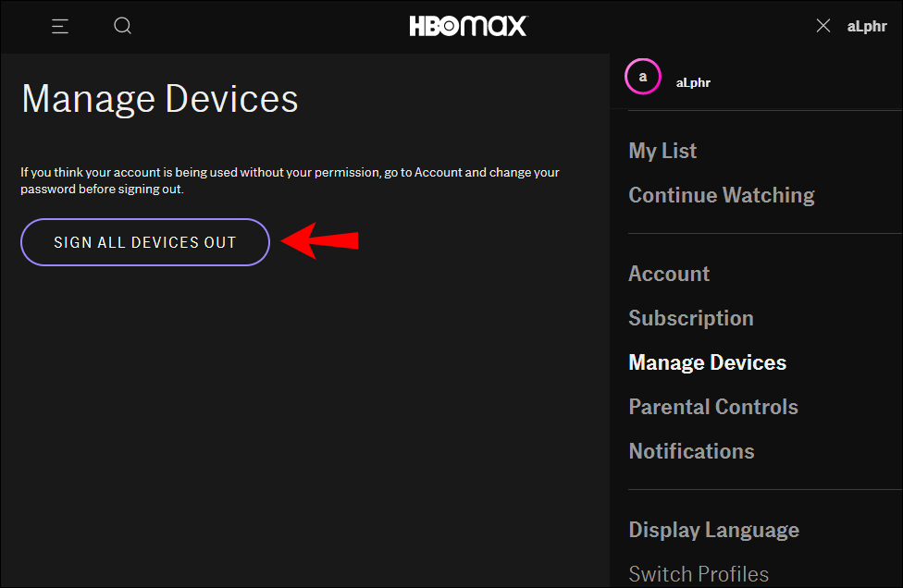Click the account permission warning text

pos(290,180)
